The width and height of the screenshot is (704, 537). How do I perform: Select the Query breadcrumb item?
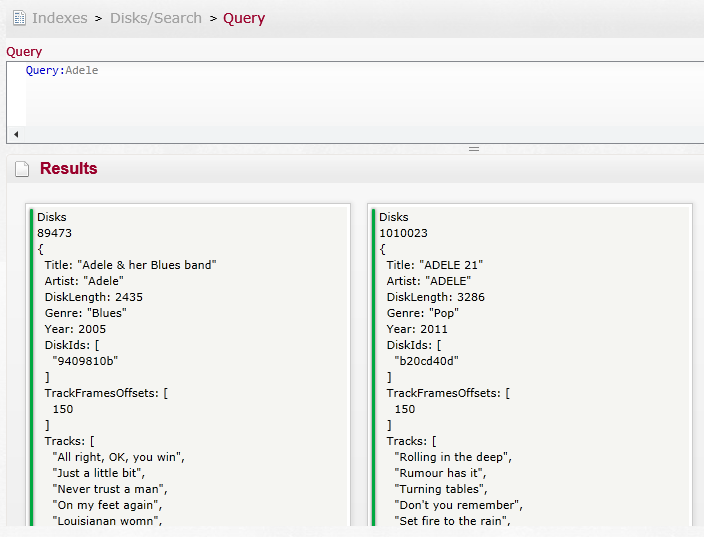(244, 18)
